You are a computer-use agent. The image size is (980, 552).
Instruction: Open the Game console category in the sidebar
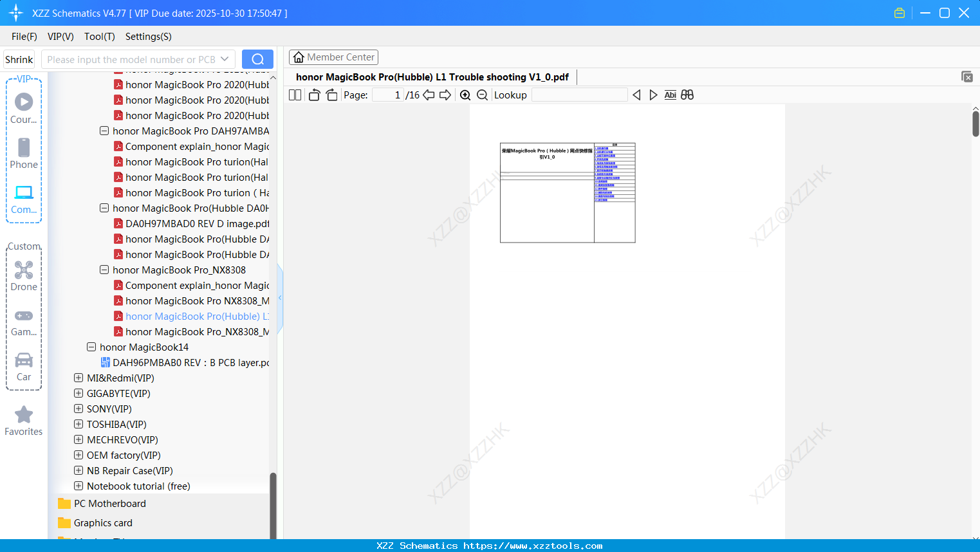tap(24, 322)
